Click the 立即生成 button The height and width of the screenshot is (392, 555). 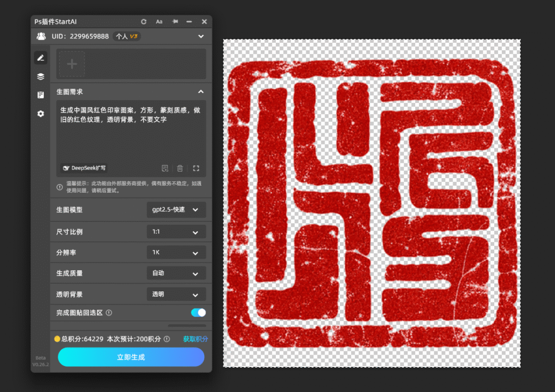tap(131, 357)
